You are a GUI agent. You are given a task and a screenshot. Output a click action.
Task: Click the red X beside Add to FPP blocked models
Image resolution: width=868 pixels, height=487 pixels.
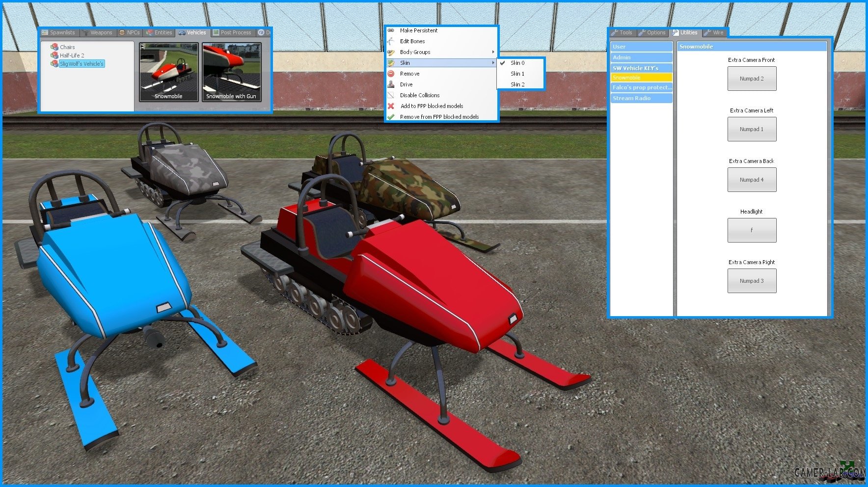(x=391, y=106)
